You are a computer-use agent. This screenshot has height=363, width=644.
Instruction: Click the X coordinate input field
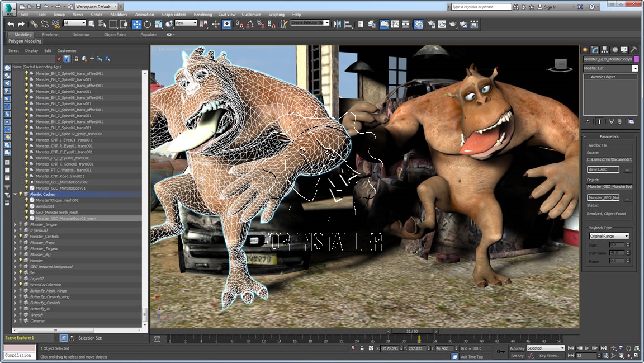[390, 348]
